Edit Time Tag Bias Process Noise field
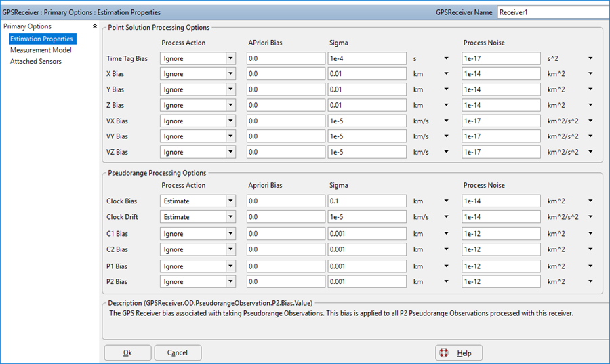 tap(501, 58)
